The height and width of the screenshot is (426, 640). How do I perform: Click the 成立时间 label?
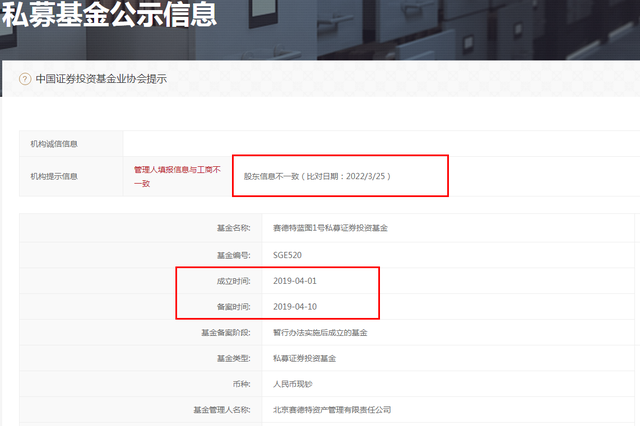(x=233, y=281)
